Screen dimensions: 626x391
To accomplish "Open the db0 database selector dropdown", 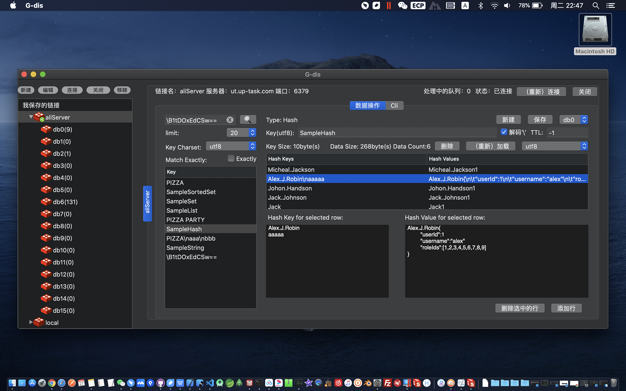I will pos(573,119).
